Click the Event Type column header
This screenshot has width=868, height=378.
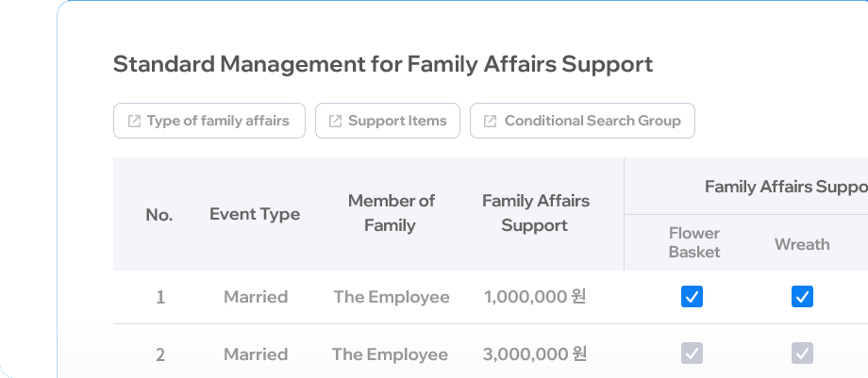click(255, 214)
